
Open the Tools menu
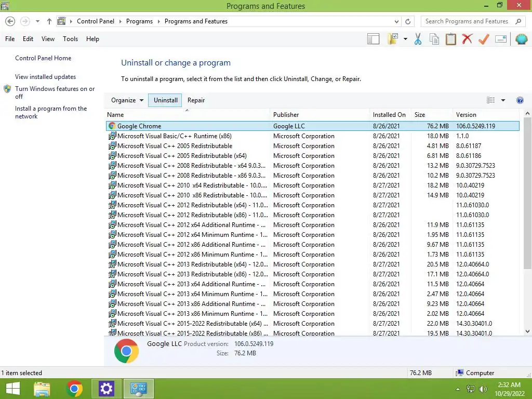click(70, 39)
